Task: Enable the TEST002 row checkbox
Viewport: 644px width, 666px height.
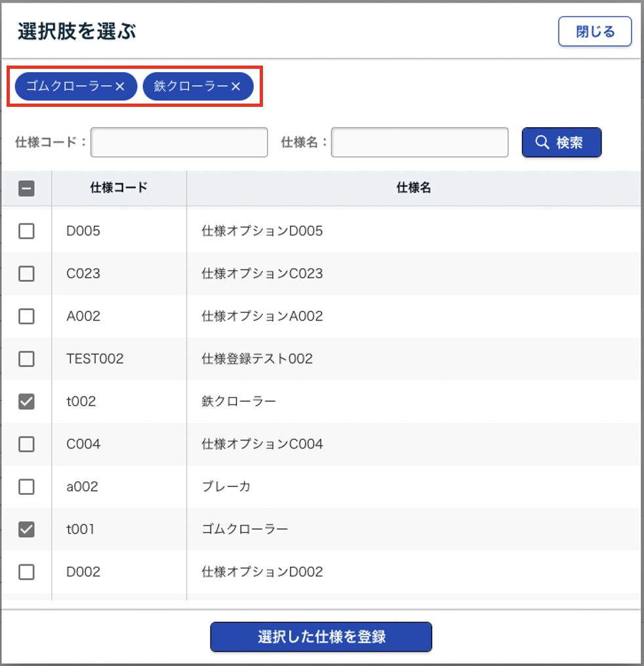Action: pos(26,359)
